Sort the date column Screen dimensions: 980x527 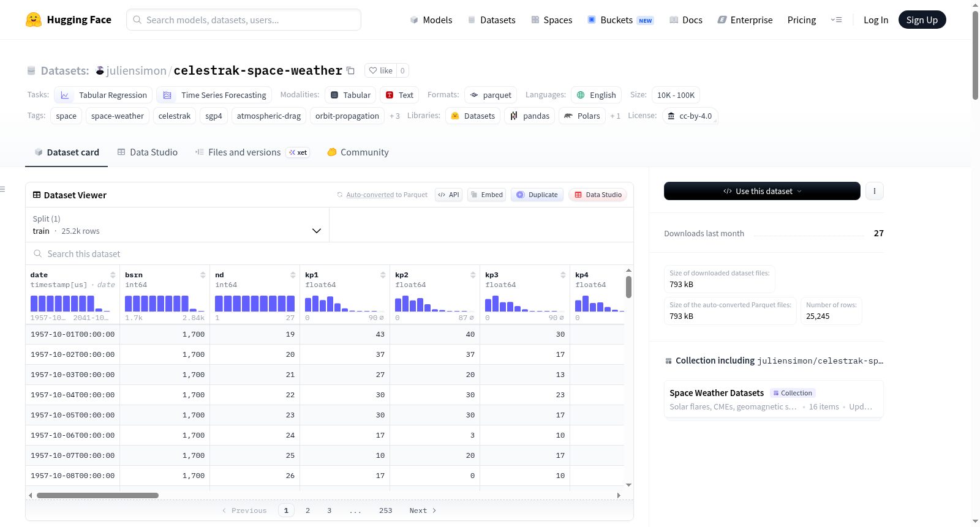click(113, 275)
